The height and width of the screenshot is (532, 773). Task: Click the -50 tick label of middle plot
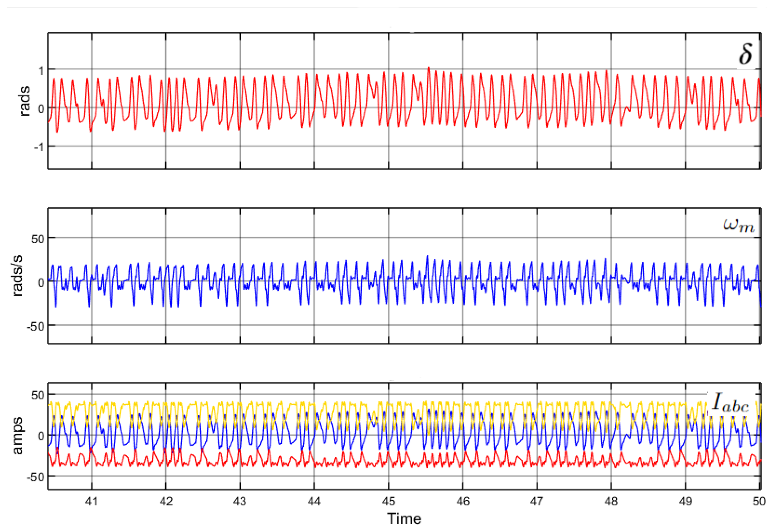tap(35, 326)
